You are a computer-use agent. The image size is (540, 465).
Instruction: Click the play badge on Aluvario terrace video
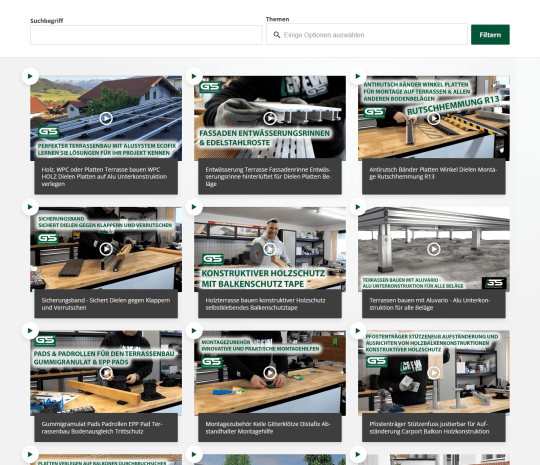click(x=358, y=207)
